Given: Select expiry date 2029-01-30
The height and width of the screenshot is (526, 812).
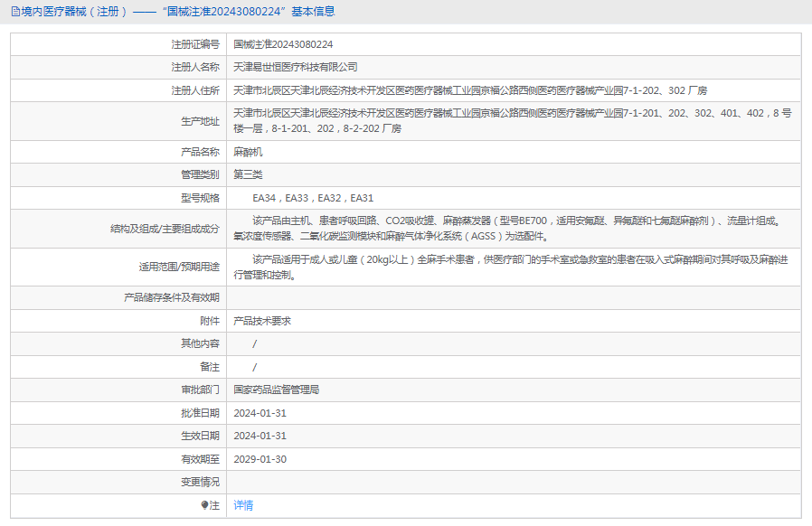Looking at the screenshot, I should [x=260, y=459].
